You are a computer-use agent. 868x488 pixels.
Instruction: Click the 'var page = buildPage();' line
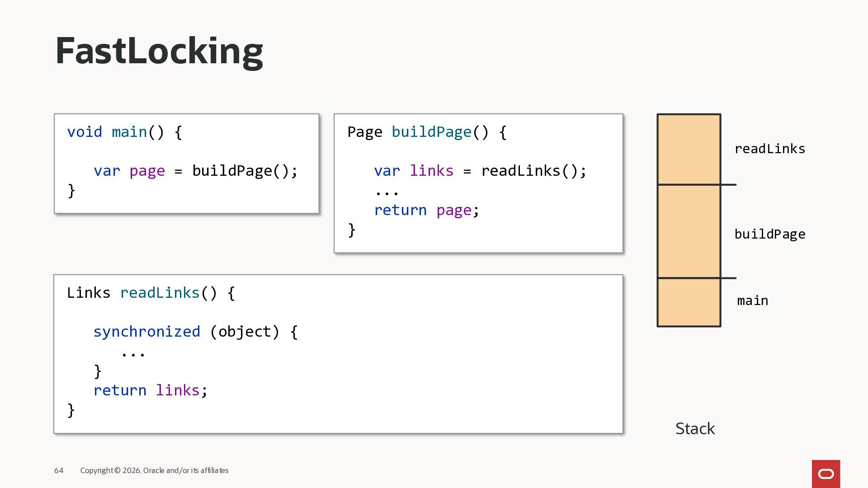click(x=195, y=171)
